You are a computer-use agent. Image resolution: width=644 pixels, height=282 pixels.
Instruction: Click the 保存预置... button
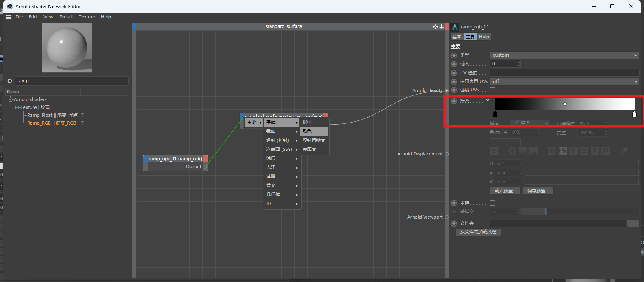click(x=538, y=191)
